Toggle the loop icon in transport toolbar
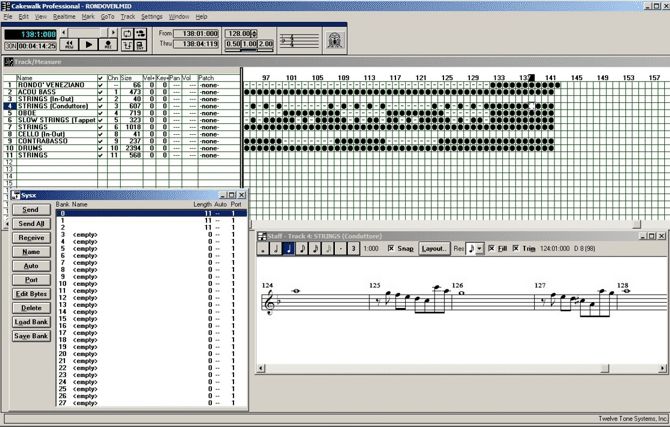This screenshot has width=670, height=427. (127, 33)
